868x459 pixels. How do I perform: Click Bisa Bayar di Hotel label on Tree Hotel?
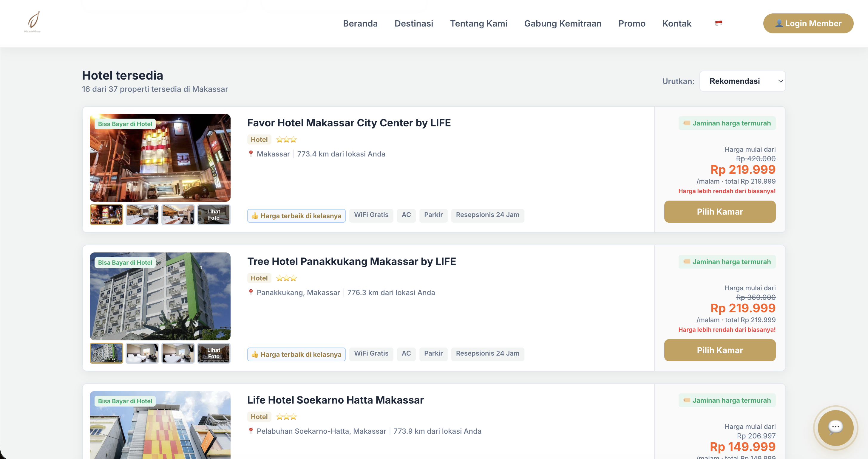pos(125,262)
